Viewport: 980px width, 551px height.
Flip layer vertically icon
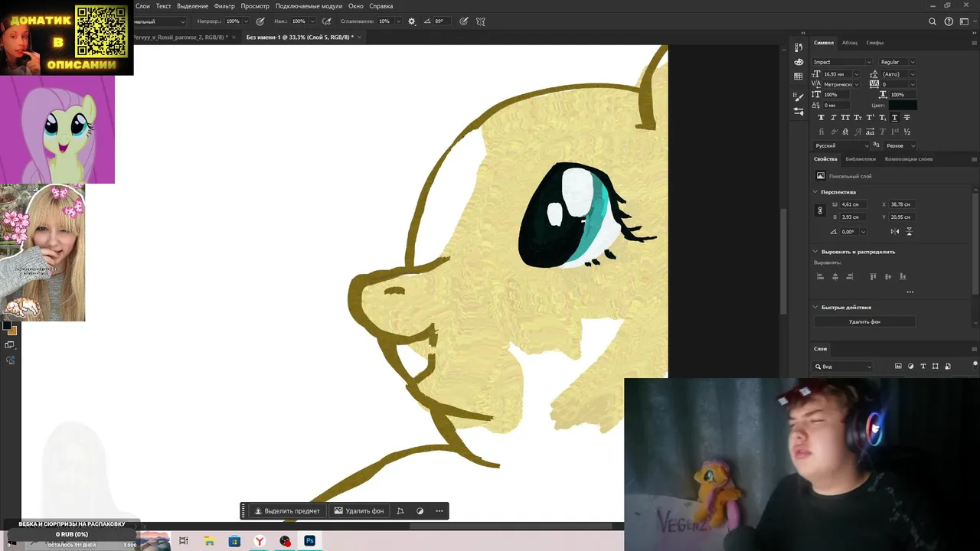[x=909, y=231]
